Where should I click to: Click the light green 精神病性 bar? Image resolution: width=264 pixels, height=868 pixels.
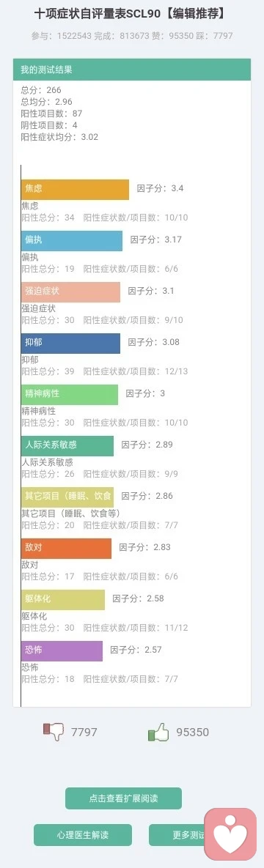[70, 395]
